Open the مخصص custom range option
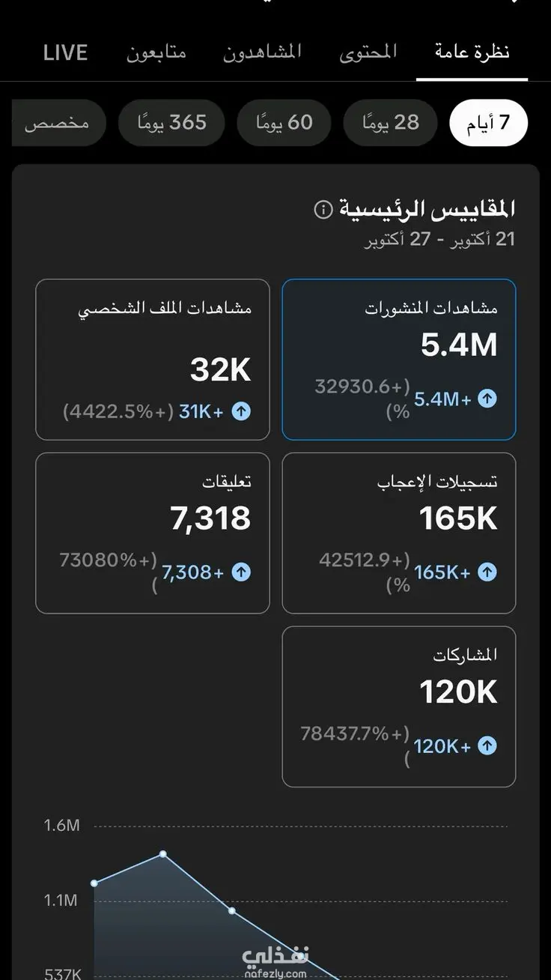 coord(58,122)
